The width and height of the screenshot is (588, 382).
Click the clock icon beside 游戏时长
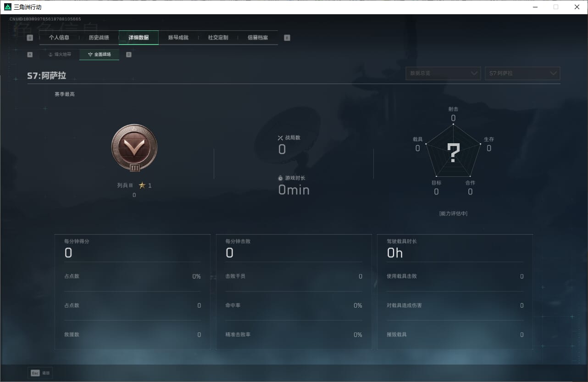pos(280,178)
